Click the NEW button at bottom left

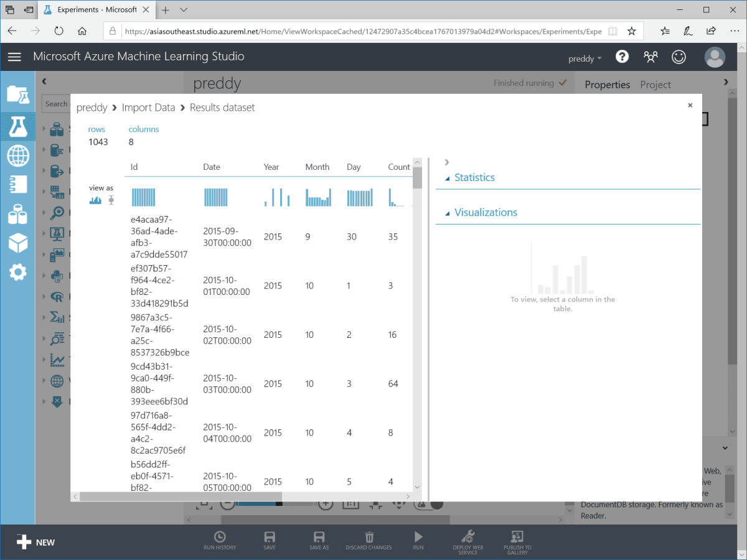pyautogui.click(x=35, y=542)
